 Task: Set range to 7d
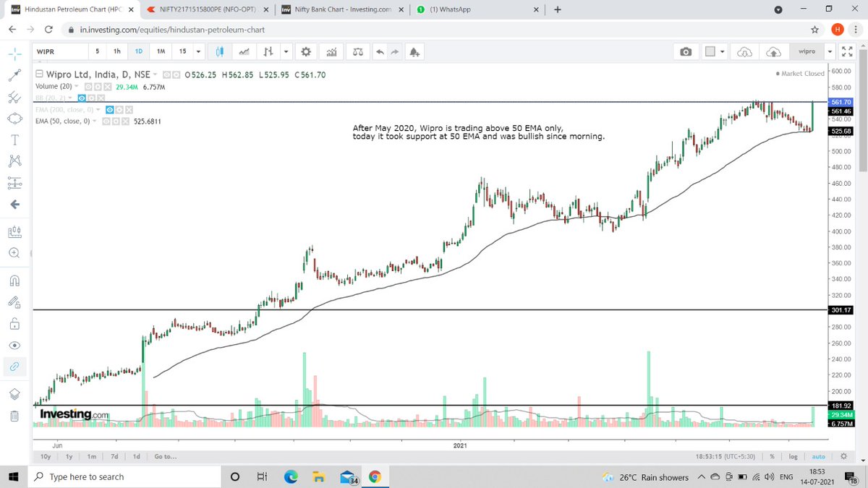click(x=114, y=456)
